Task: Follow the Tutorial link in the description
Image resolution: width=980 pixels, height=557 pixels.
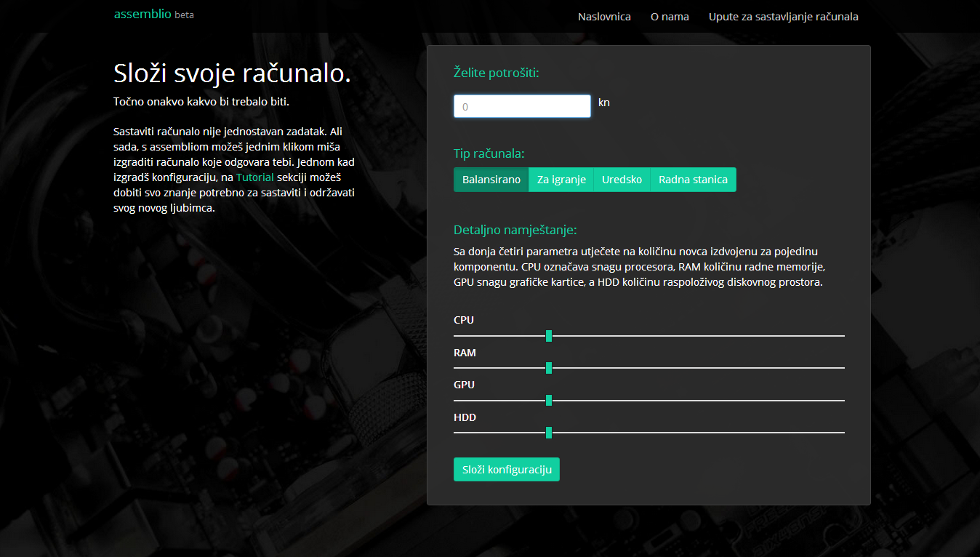Action: (254, 177)
